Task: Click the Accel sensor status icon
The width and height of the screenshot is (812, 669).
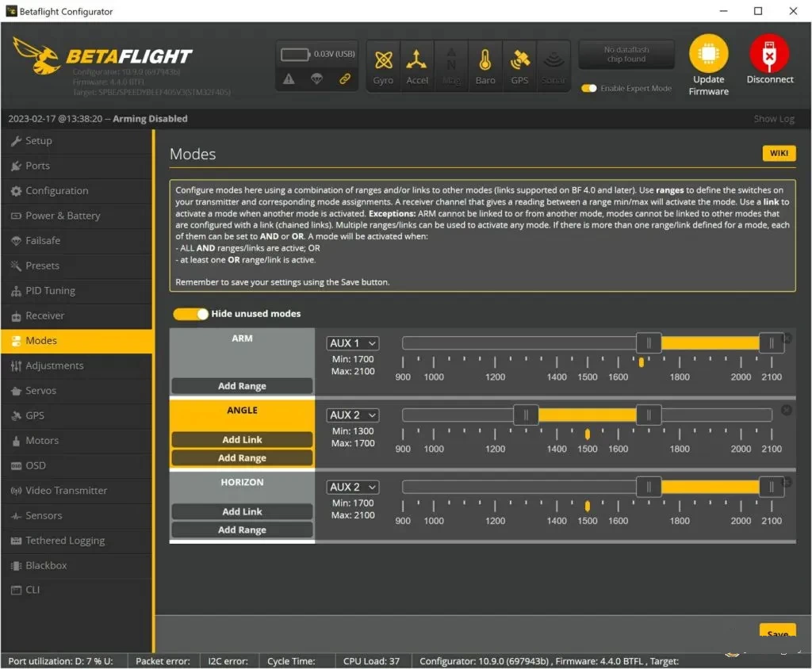Action: (416, 60)
